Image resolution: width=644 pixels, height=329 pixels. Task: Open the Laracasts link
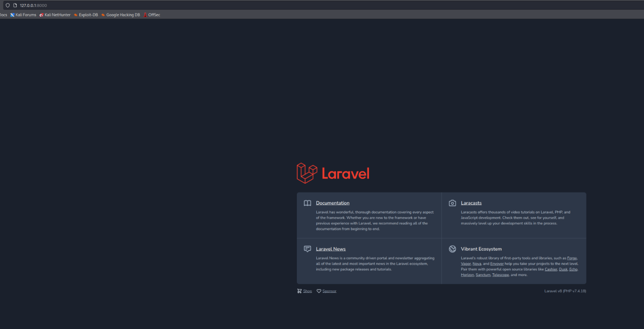point(471,203)
